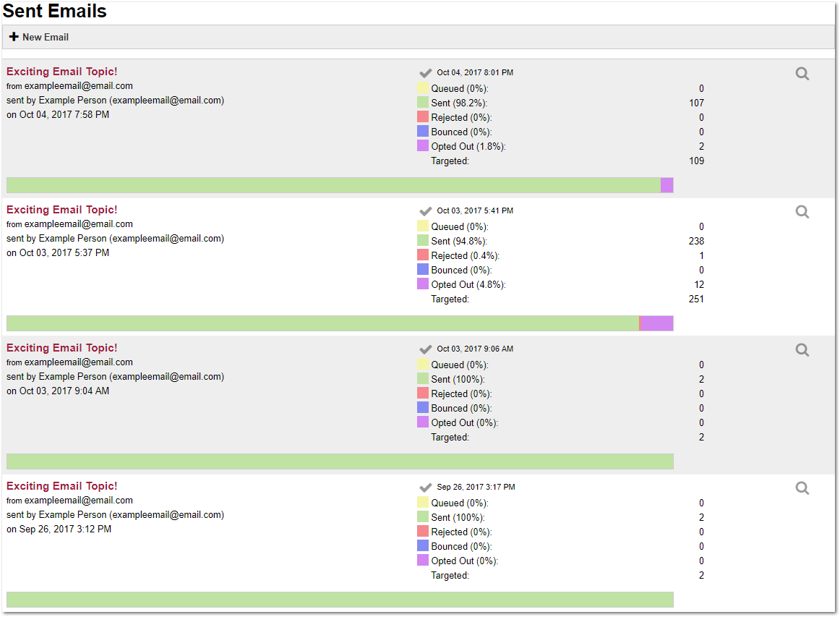The image size is (840, 617).
Task: Click checkmark icon next to Oct 03 5:41 PM
Action: coord(426,211)
